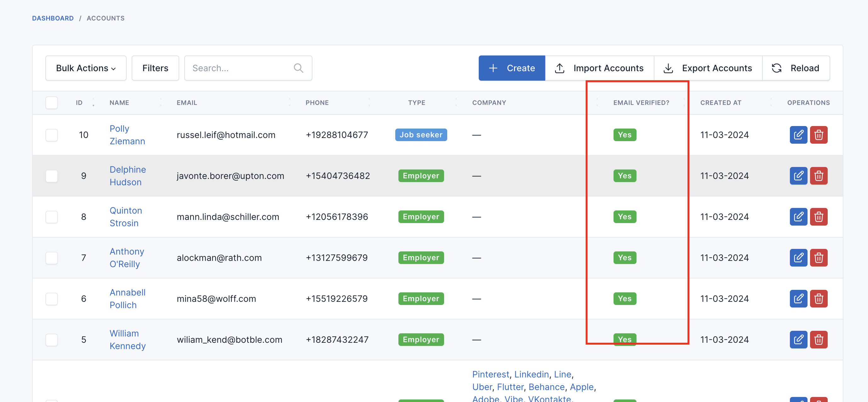Click phone number +15404736482
This screenshot has width=868, height=402.
338,175
